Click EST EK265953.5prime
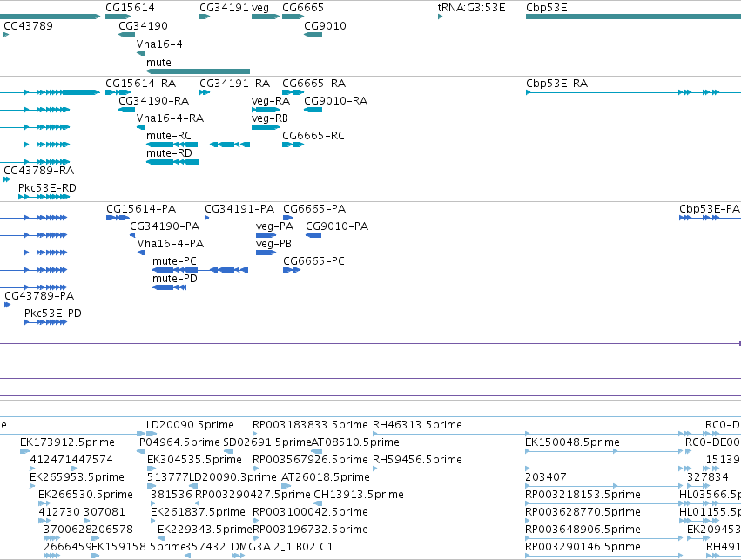741x560 pixels. pos(77,477)
